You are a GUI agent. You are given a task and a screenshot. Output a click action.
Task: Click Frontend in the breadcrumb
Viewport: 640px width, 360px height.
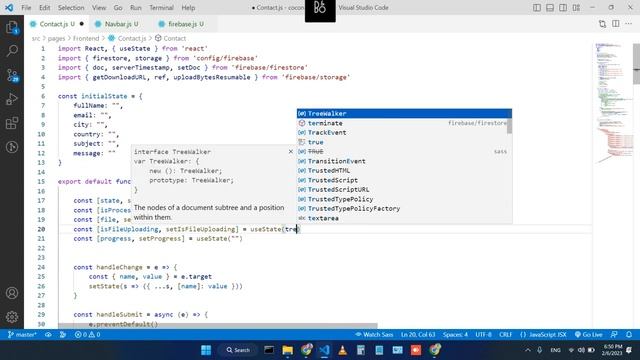click(x=86, y=38)
